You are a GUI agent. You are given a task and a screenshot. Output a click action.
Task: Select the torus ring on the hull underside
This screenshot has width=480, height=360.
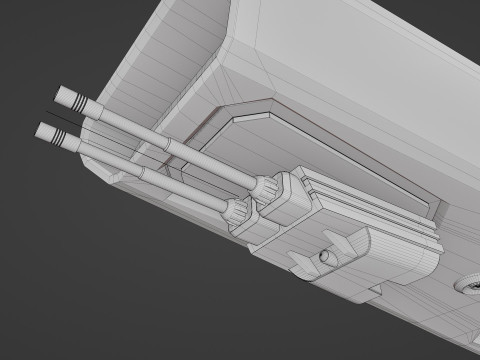click(468, 284)
